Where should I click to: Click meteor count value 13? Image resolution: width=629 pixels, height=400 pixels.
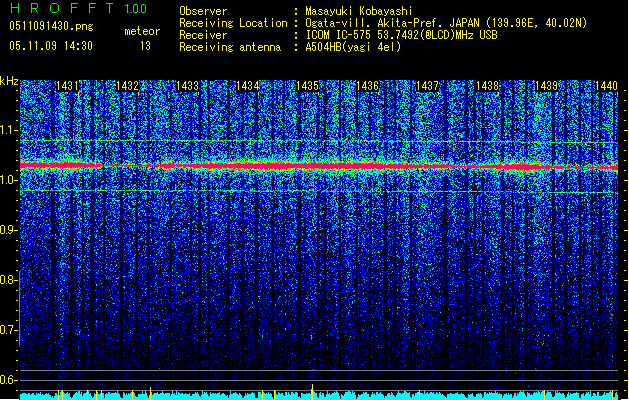[x=145, y=46]
